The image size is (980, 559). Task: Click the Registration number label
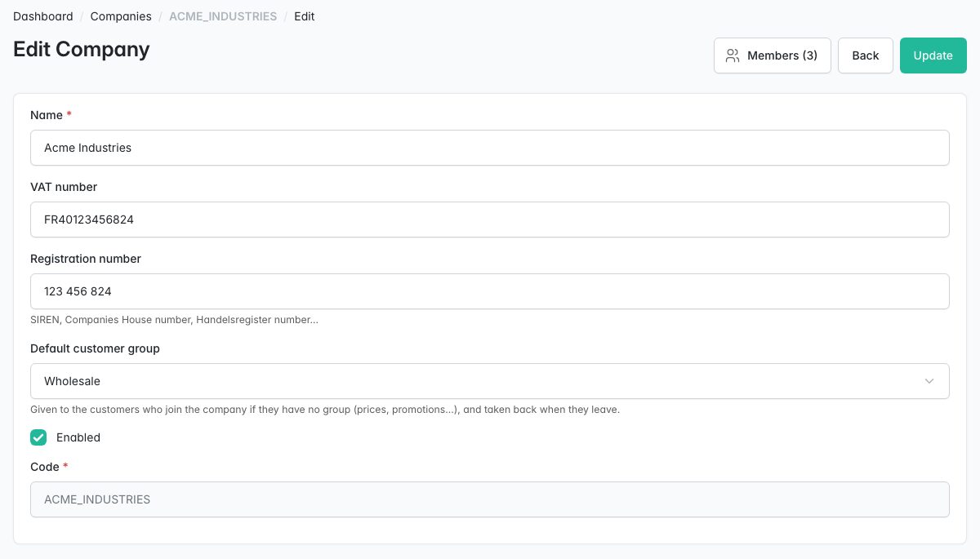[86, 259]
